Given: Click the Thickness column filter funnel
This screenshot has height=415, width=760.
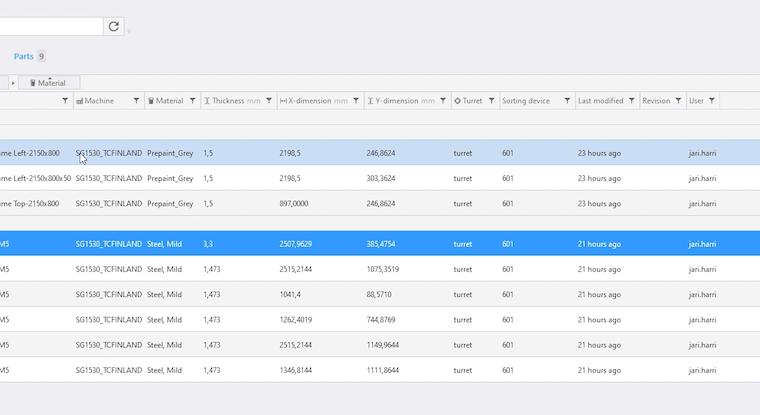Looking at the screenshot, I should [269, 101].
